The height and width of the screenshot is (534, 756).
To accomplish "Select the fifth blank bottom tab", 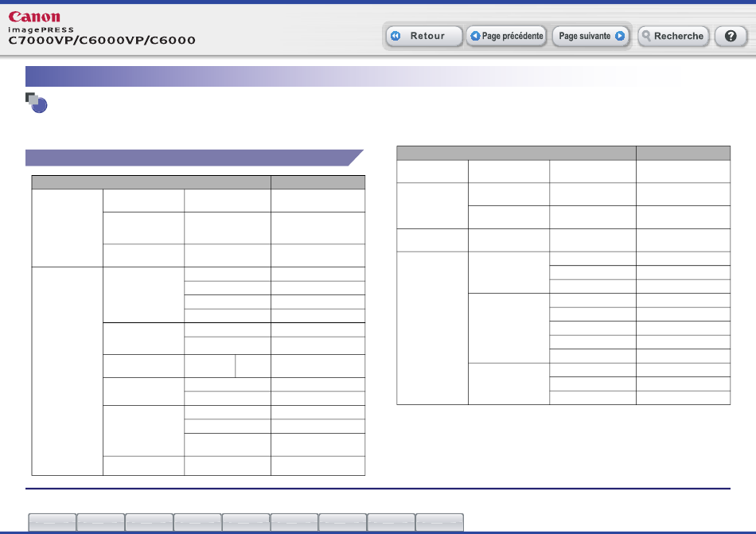I will click(246, 522).
